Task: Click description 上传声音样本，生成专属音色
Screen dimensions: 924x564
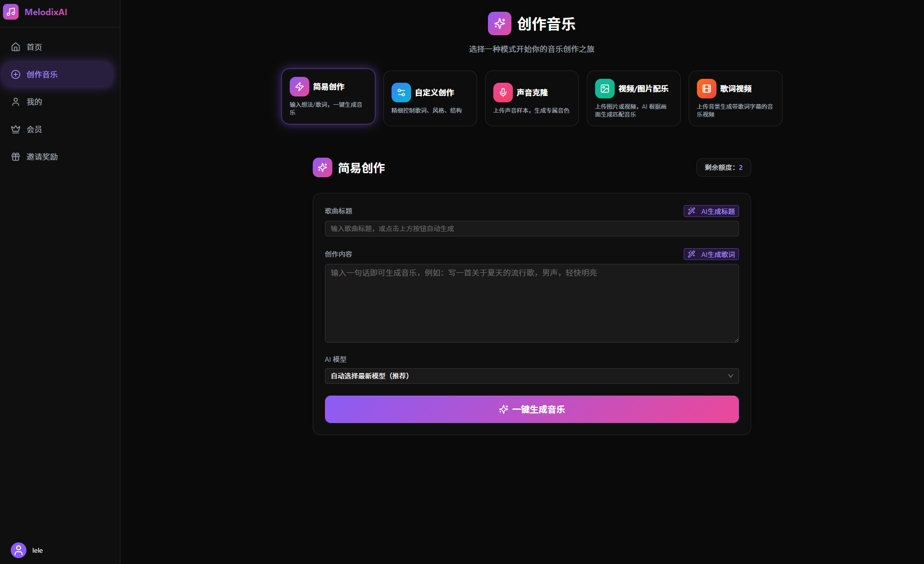Action: pos(531,111)
